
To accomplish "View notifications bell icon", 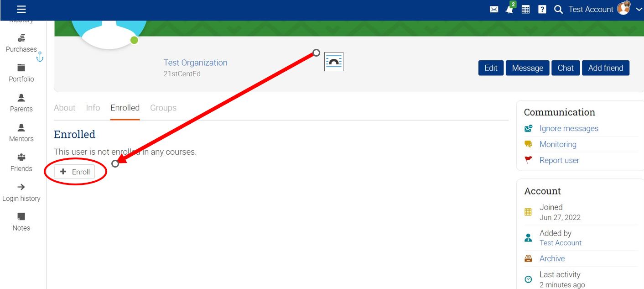I will pos(509,10).
